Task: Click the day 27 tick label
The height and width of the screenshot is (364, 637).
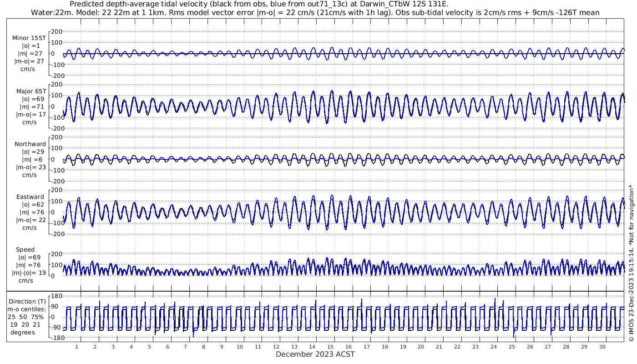Action: 547,347
